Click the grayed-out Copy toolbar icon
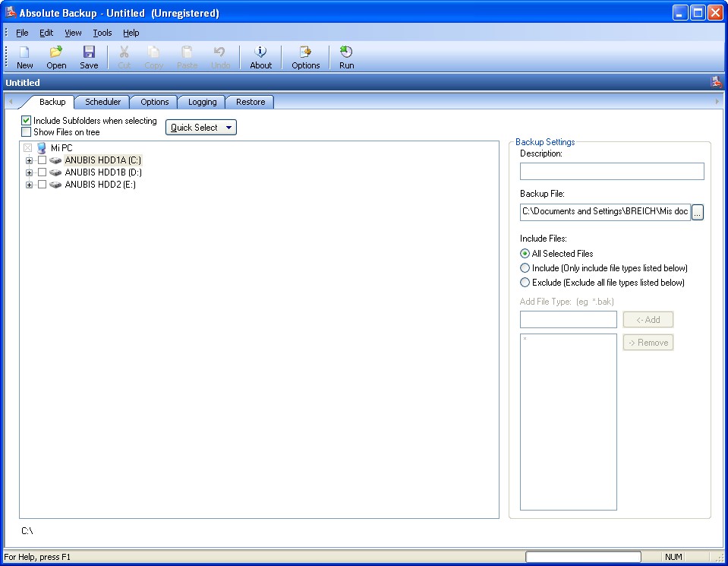The height and width of the screenshot is (566, 728). 153,52
